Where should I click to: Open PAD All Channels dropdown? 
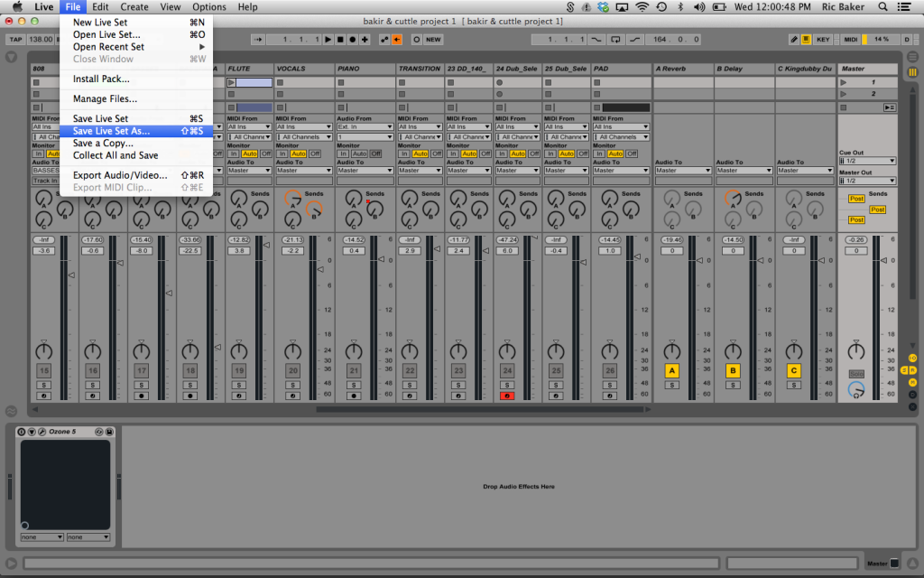tap(621, 137)
